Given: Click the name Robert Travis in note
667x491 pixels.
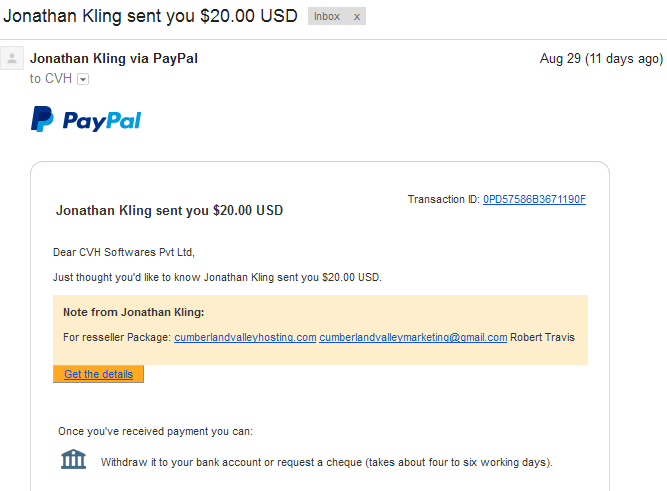Looking at the screenshot, I should point(542,337).
